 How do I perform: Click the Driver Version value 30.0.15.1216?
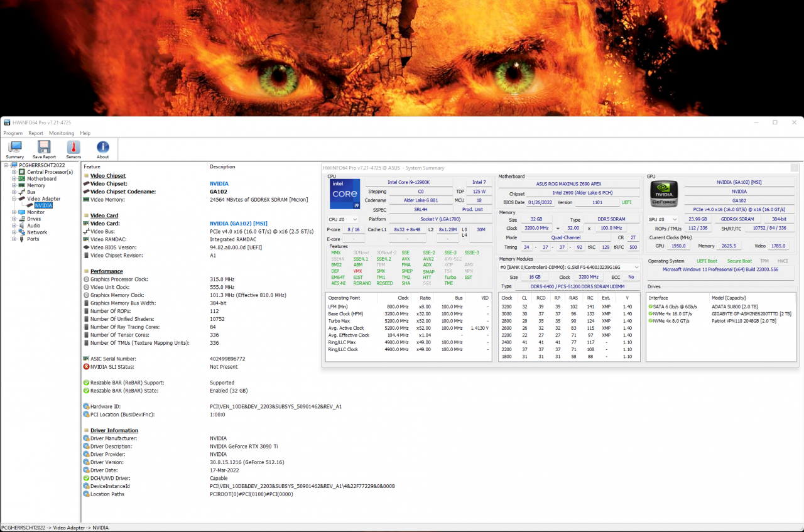point(247,462)
